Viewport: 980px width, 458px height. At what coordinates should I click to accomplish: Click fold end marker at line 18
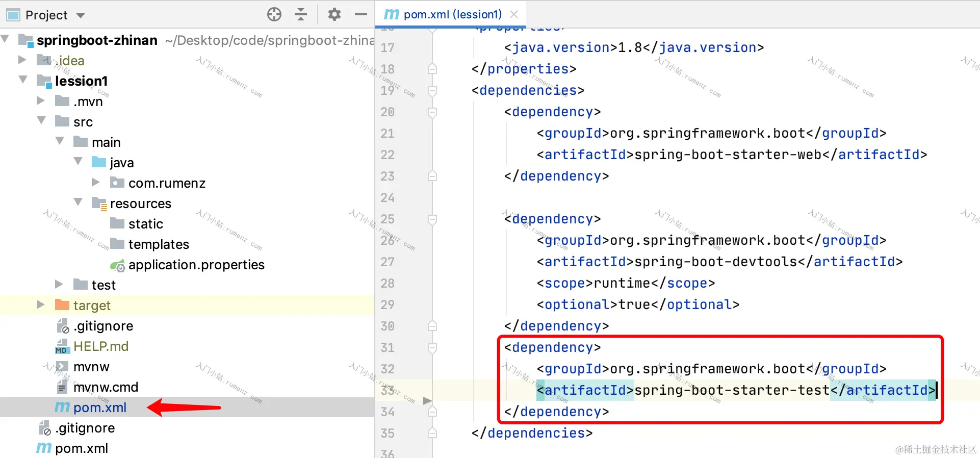432,69
